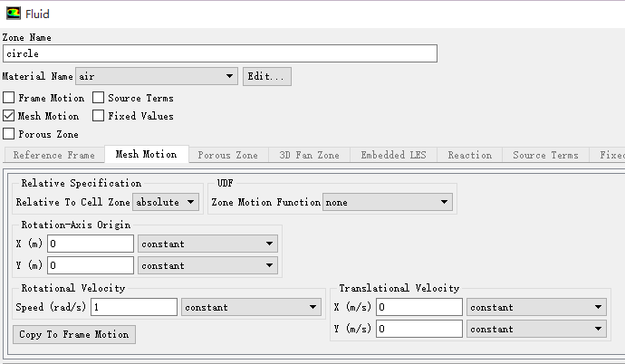Open the Source Terms tab
625x364 pixels.
[545, 155]
